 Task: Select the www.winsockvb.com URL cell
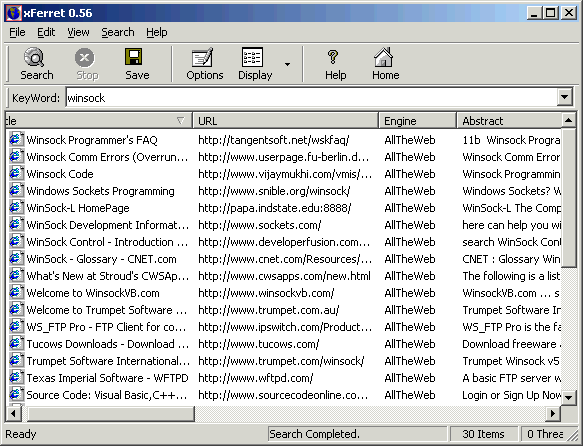[266, 293]
